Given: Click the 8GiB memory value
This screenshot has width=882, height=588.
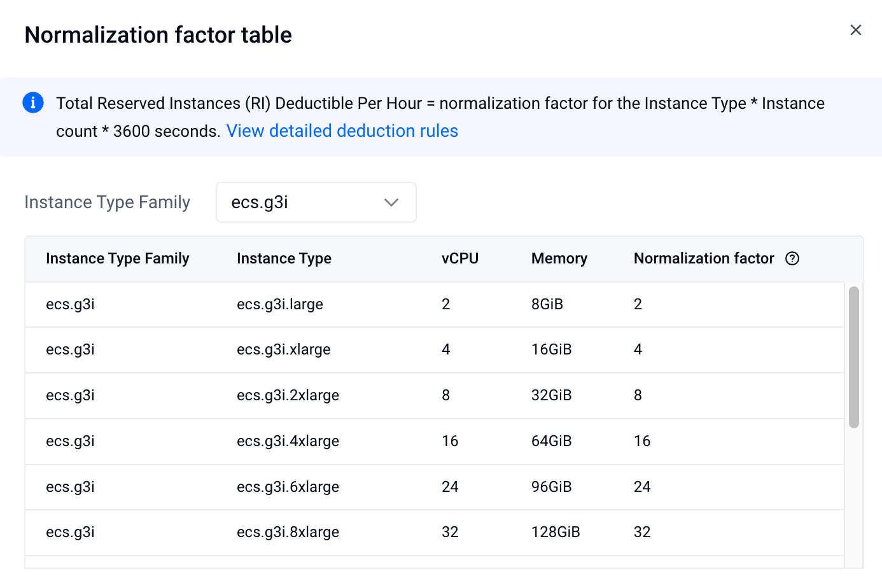Looking at the screenshot, I should click(547, 304).
